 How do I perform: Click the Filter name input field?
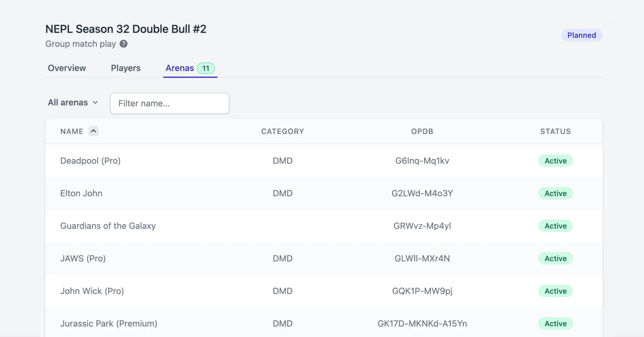point(170,103)
